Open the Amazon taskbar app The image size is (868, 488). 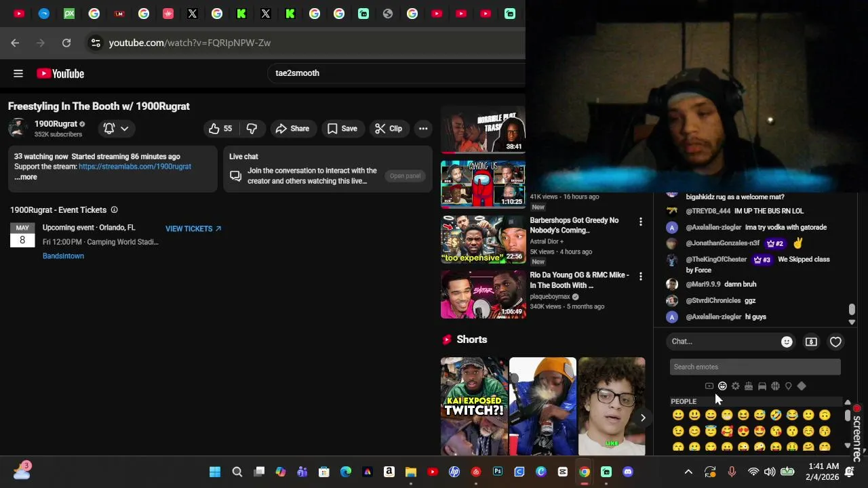tap(389, 472)
